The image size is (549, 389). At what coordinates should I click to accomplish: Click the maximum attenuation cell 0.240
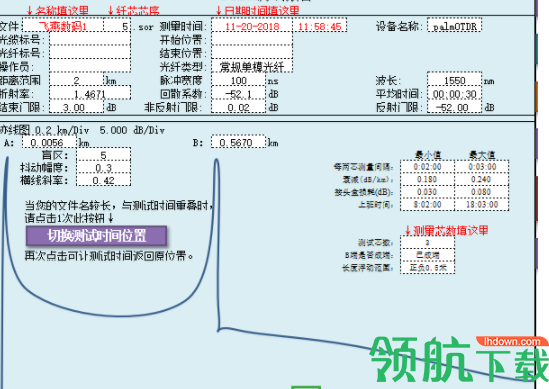pos(482,179)
